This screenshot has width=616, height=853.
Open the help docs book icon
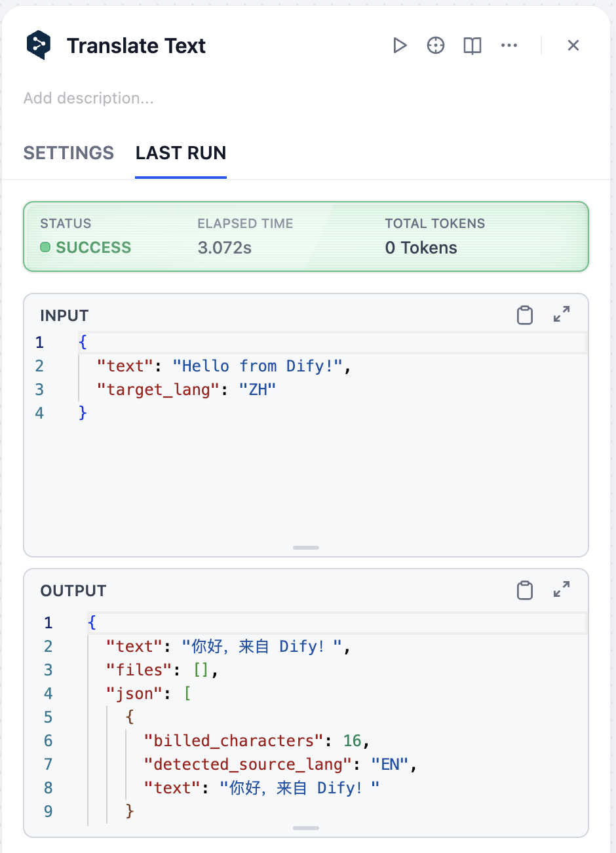pyautogui.click(x=472, y=45)
